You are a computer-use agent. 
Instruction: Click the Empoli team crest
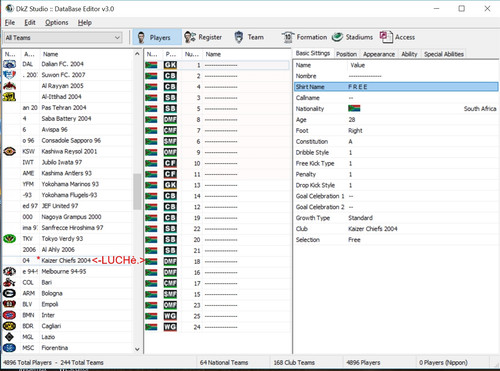click(x=9, y=304)
